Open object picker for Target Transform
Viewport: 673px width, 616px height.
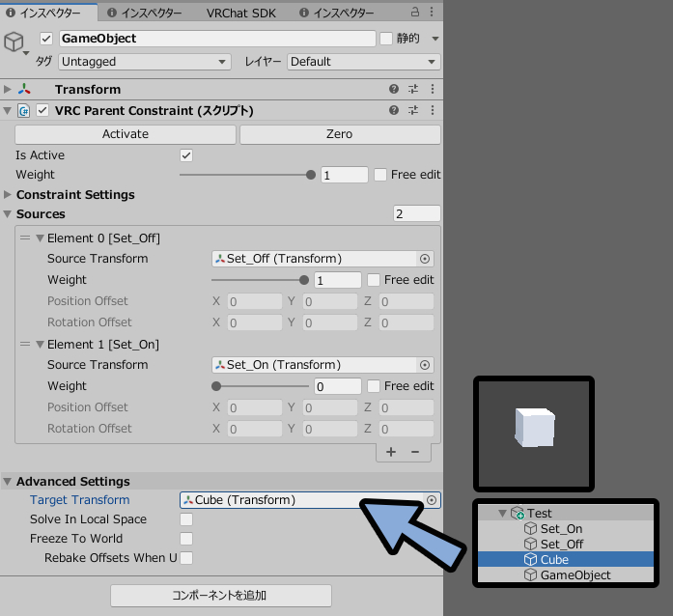tap(432, 500)
